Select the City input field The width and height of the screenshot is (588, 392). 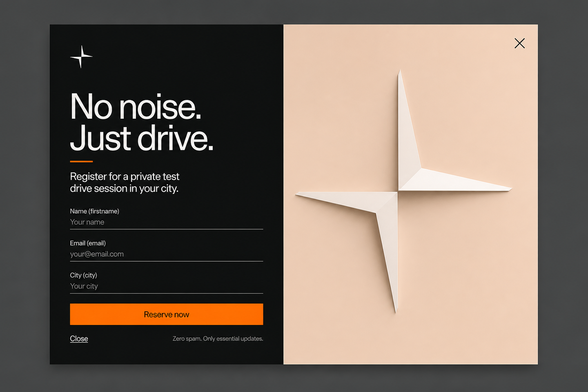pyautogui.click(x=166, y=286)
